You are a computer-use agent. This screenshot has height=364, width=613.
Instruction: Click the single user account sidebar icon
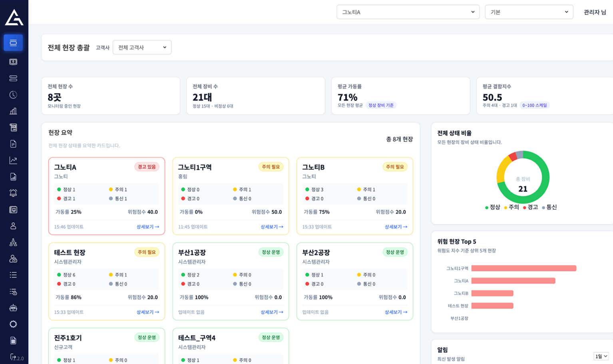tap(13, 226)
